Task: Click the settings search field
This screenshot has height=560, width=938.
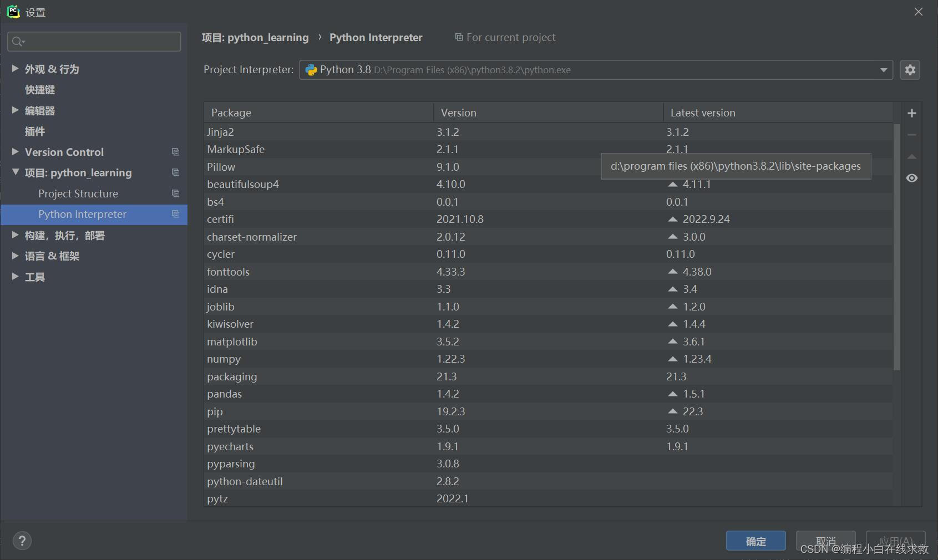Action: 94,42
